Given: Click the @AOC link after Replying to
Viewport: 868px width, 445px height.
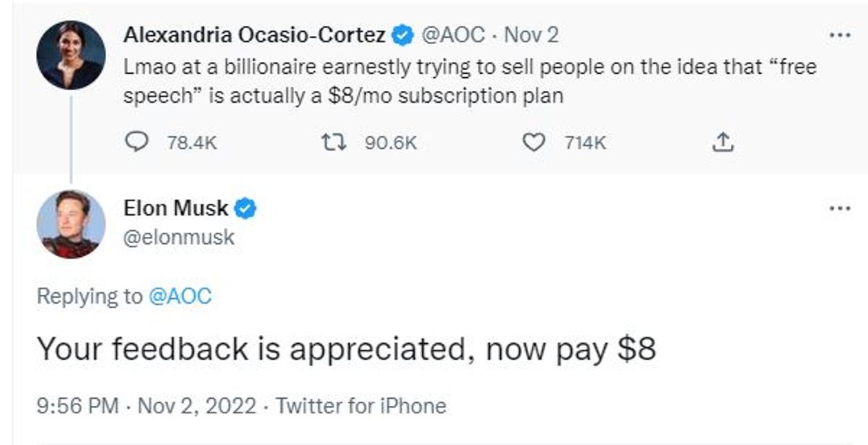Looking at the screenshot, I should pos(180,296).
